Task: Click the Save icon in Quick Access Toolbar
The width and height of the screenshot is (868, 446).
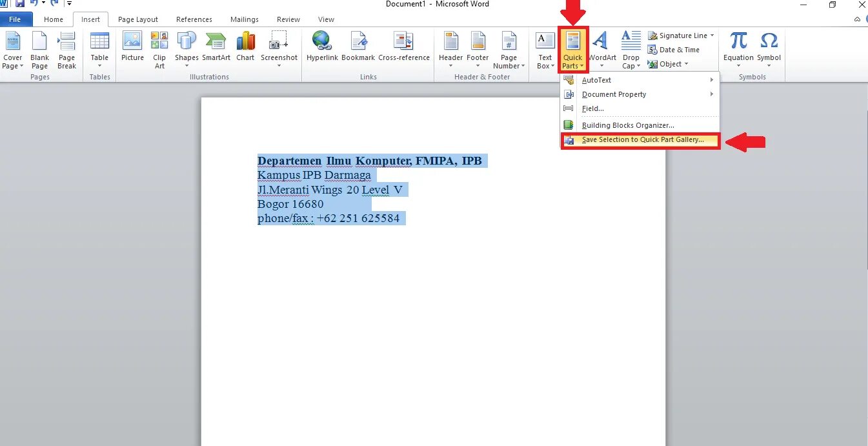Action: coord(19,4)
